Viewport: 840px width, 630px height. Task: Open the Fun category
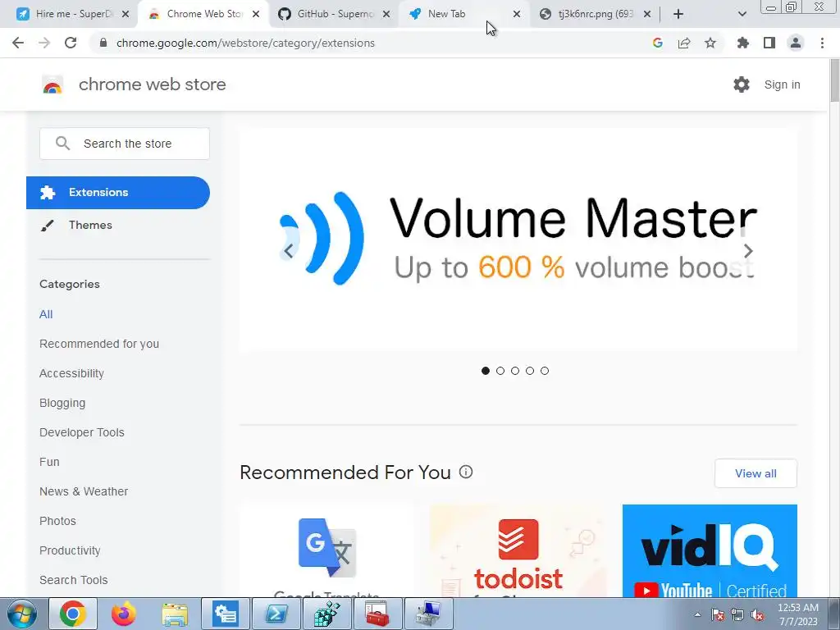click(49, 462)
